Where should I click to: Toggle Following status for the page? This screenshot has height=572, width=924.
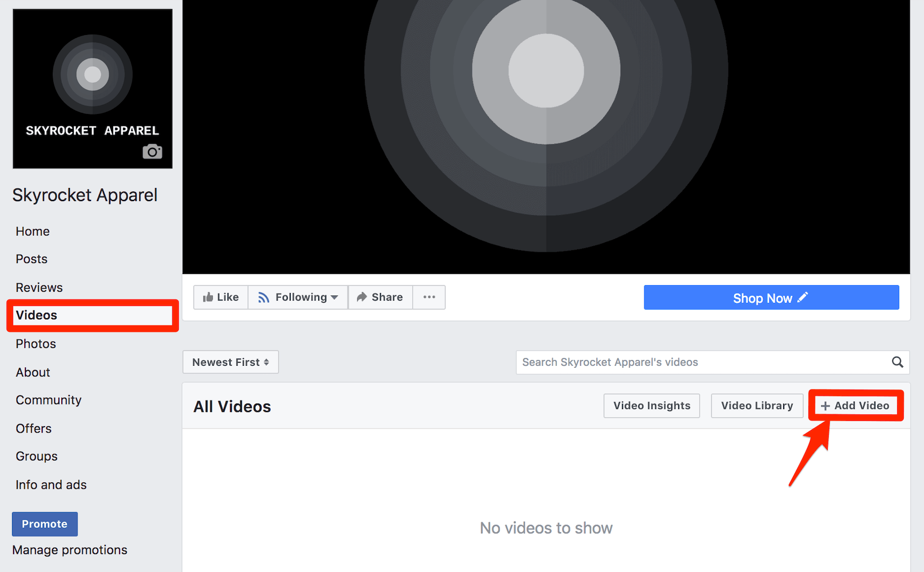(x=298, y=297)
